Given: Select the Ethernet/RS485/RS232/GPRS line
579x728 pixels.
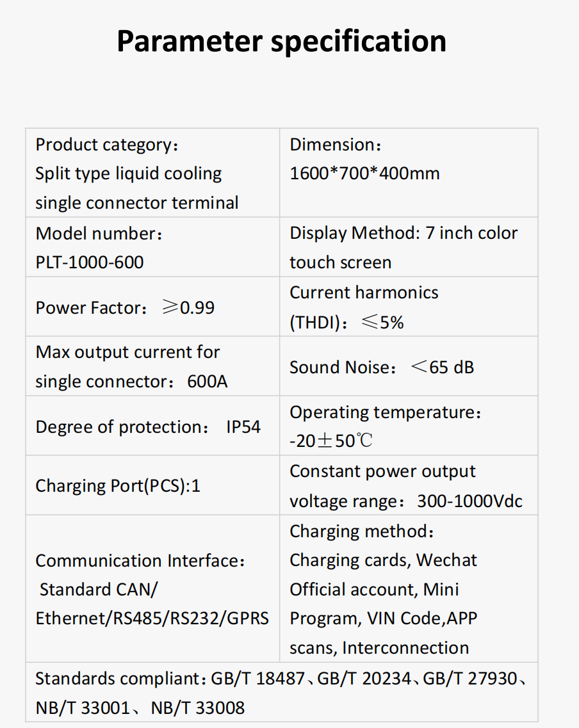Looking at the screenshot, I should (152, 619).
